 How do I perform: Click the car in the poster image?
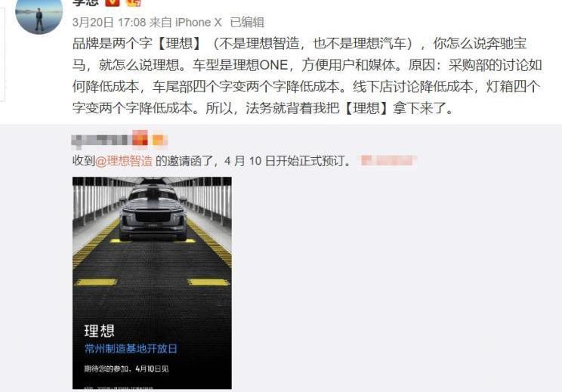coord(153,213)
